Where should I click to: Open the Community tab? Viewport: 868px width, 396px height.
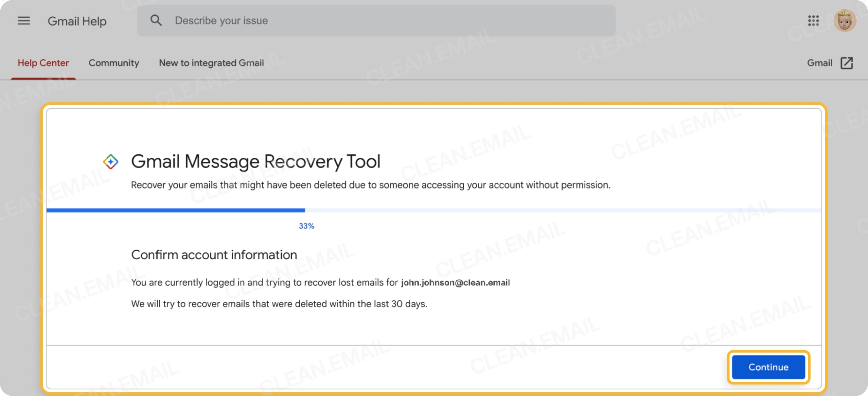coord(114,63)
